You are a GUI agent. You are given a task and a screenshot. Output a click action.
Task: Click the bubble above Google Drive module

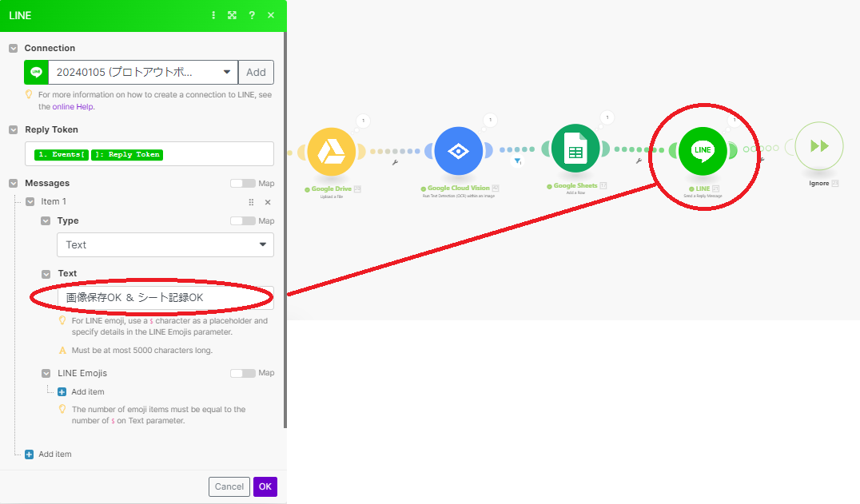click(x=363, y=121)
